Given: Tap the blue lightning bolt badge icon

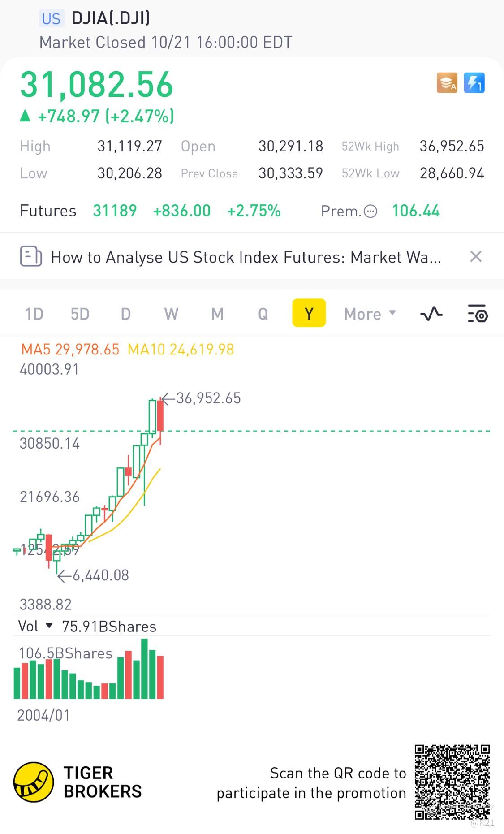Looking at the screenshot, I should pyautogui.click(x=474, y=83).
